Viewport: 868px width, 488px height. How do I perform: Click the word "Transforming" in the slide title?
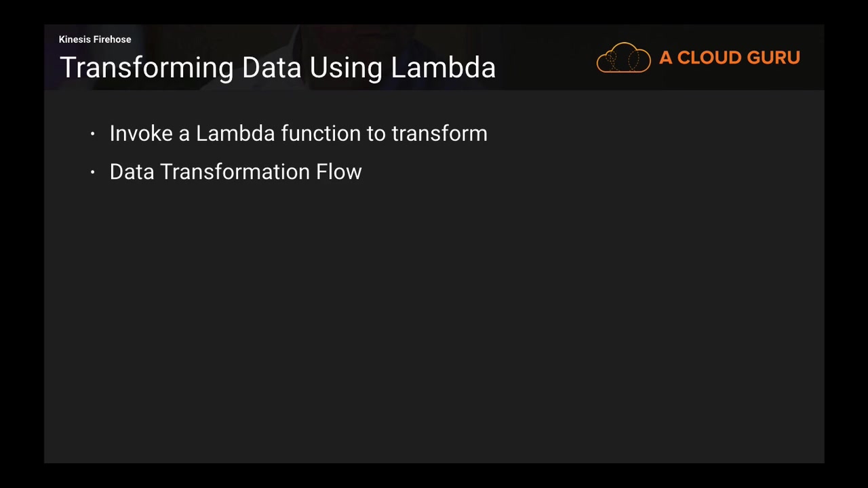[146, 68]
